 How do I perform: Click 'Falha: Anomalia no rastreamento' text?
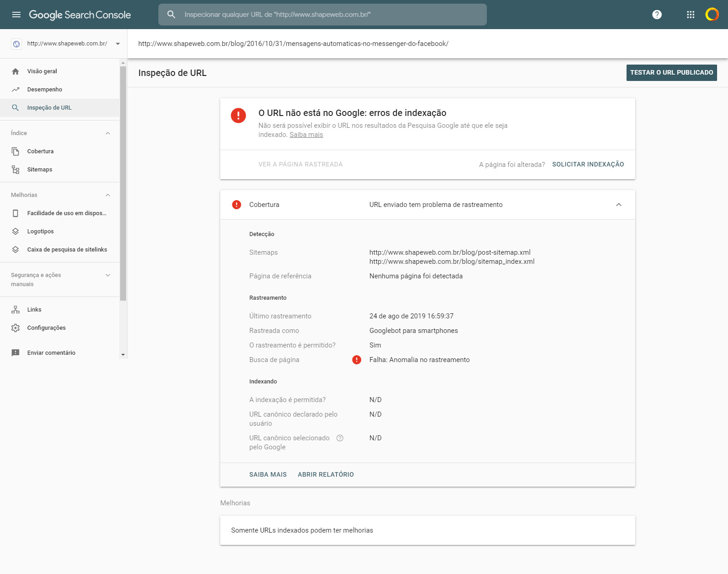pyautogui.click(x=420, y=360)
